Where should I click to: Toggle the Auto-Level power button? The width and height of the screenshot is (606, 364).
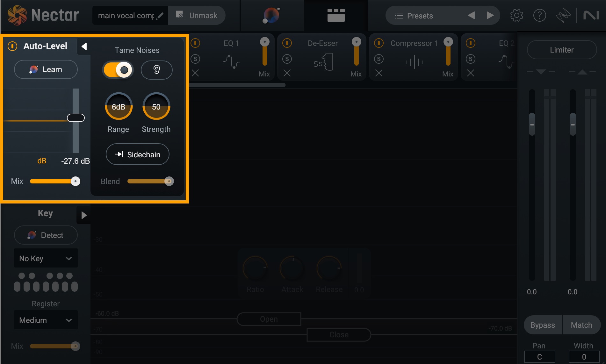coord(12,46)
